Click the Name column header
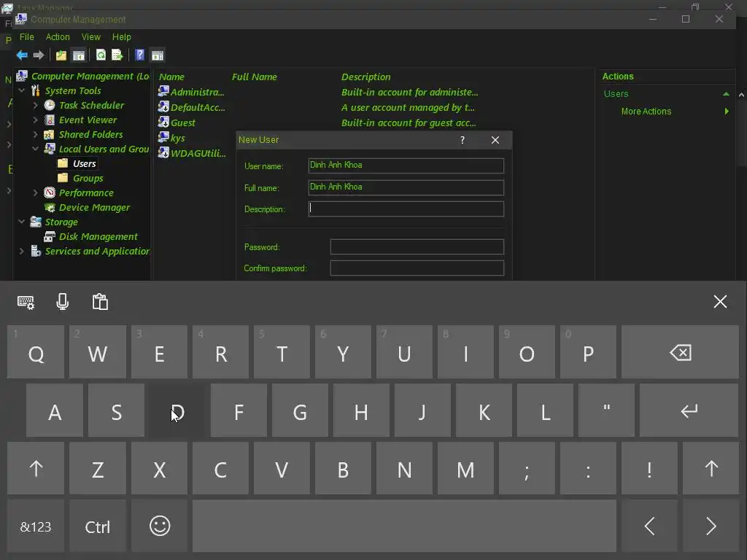Screen dimensions: 747x560 [x=171, y=77]
